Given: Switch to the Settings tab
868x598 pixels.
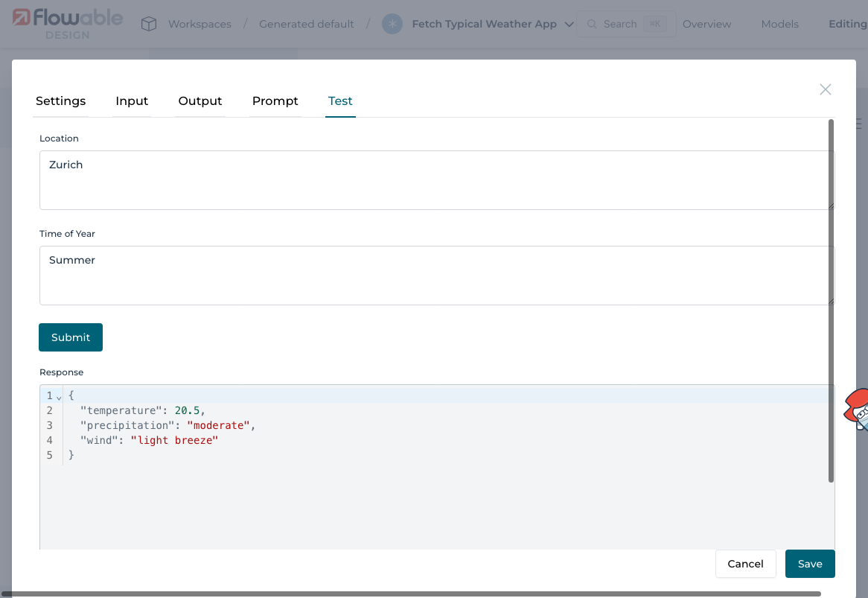Looking at the screenshot, I should [x=60, y=101].
